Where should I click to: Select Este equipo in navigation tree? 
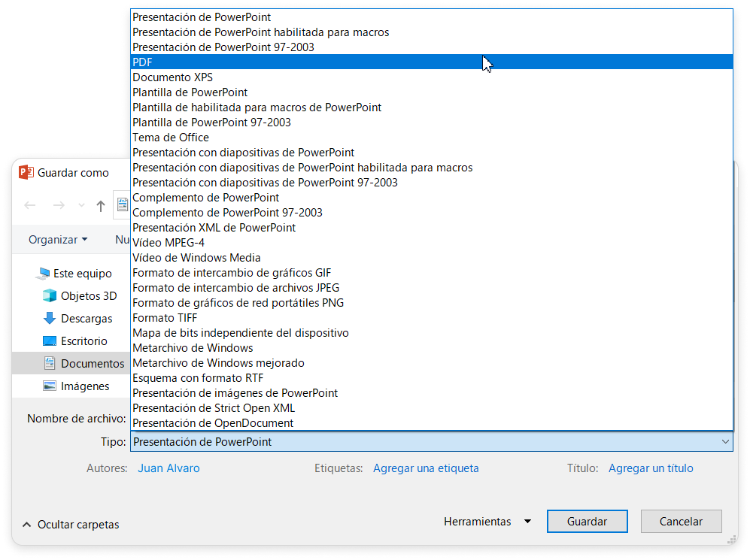[82, 274]
